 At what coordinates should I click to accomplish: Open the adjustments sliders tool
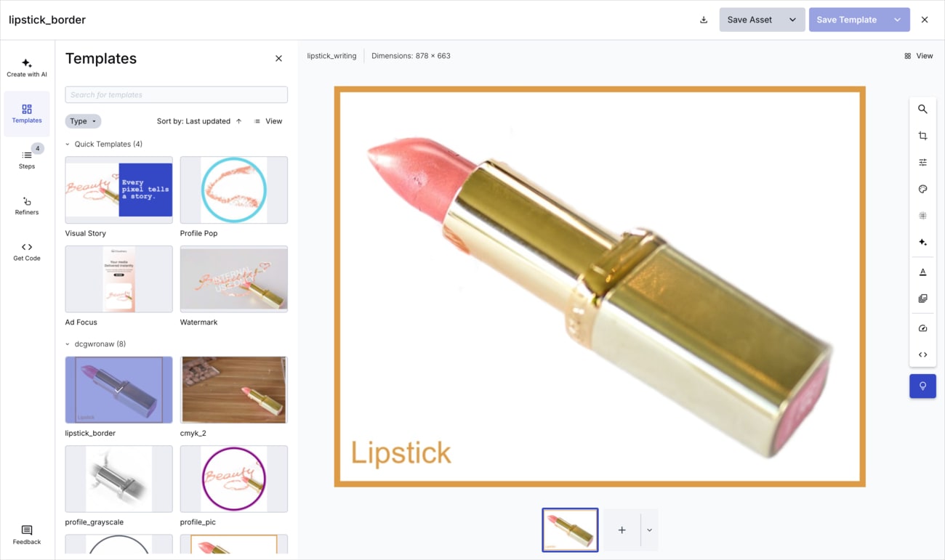(x=922, y=162)
